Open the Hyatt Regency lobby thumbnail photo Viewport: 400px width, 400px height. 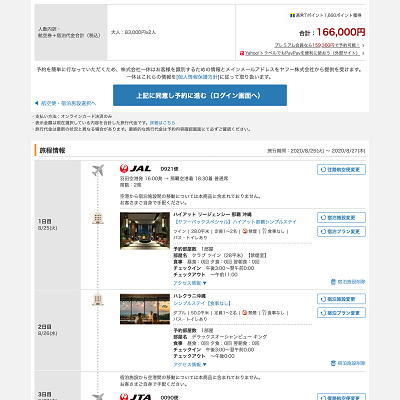(x=145, y=231)
